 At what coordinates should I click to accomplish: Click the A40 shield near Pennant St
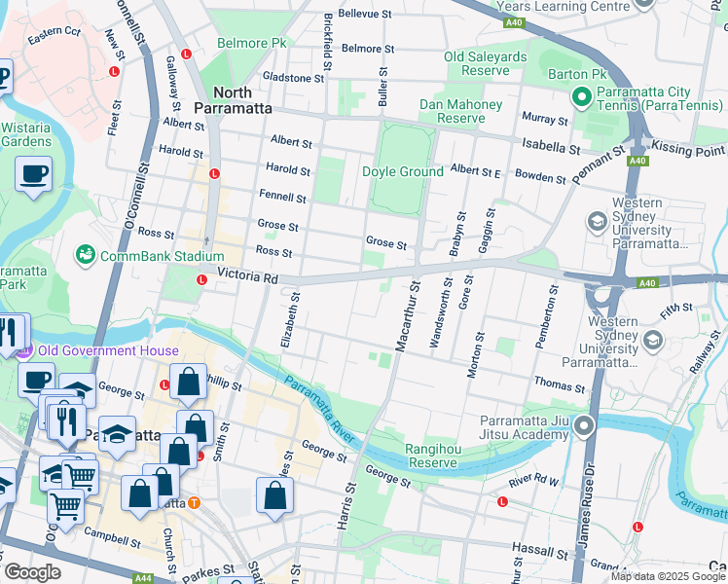[x=637, y=162]
